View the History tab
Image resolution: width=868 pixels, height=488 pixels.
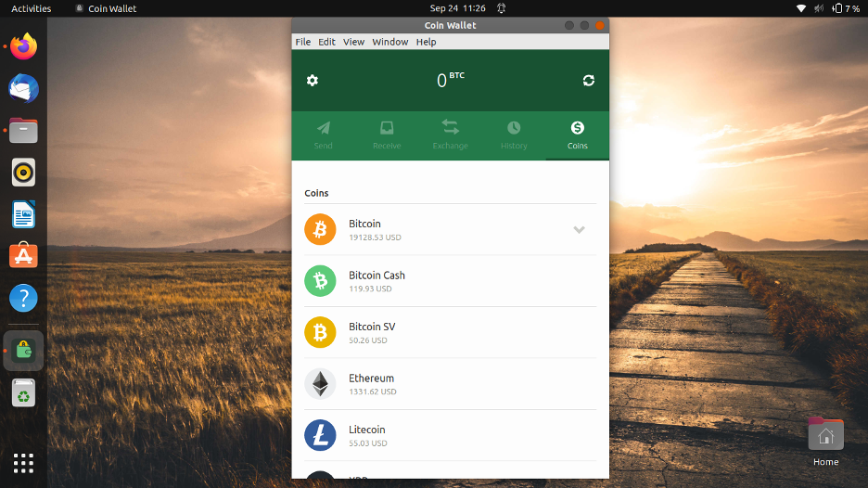514,135
